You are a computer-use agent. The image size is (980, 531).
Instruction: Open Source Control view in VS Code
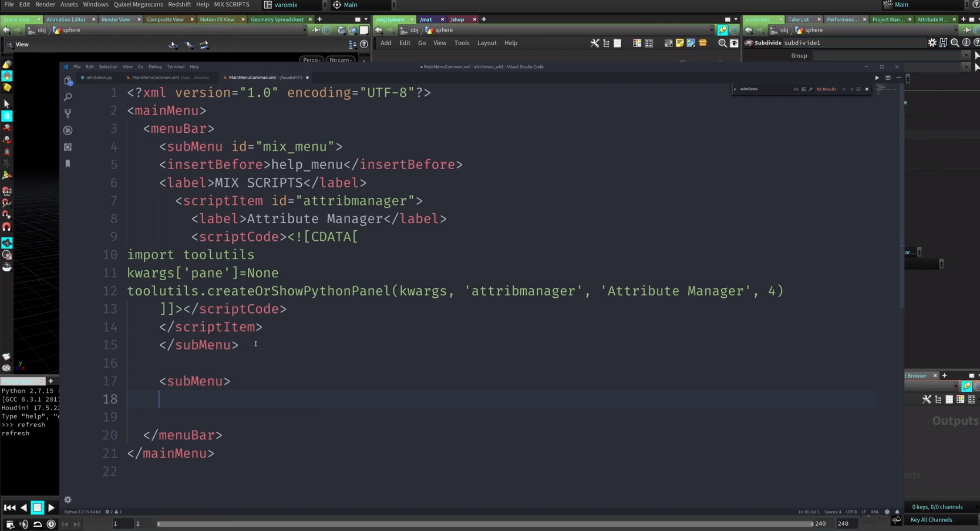(68, 113)
